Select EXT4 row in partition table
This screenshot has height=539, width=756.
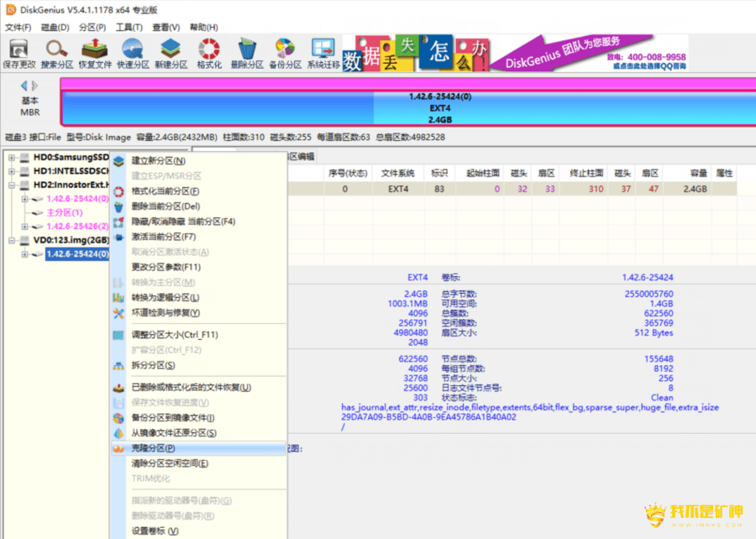tap(512, 189)
